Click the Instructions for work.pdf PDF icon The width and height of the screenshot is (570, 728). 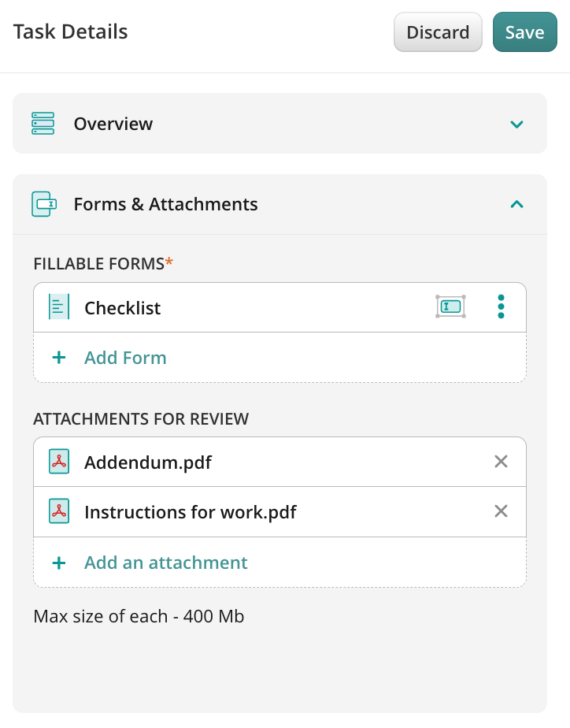point(59,511)
